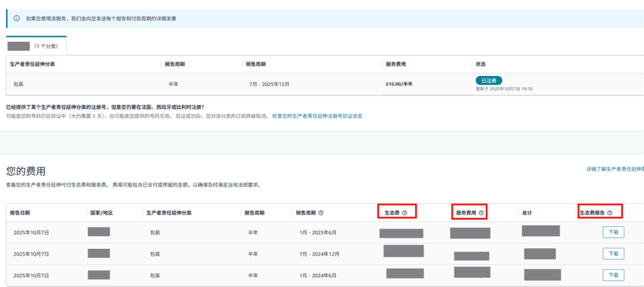Open the help tooltip icon for 生态费报告
This screenshot has height=287, width=644.
(609, 213)
